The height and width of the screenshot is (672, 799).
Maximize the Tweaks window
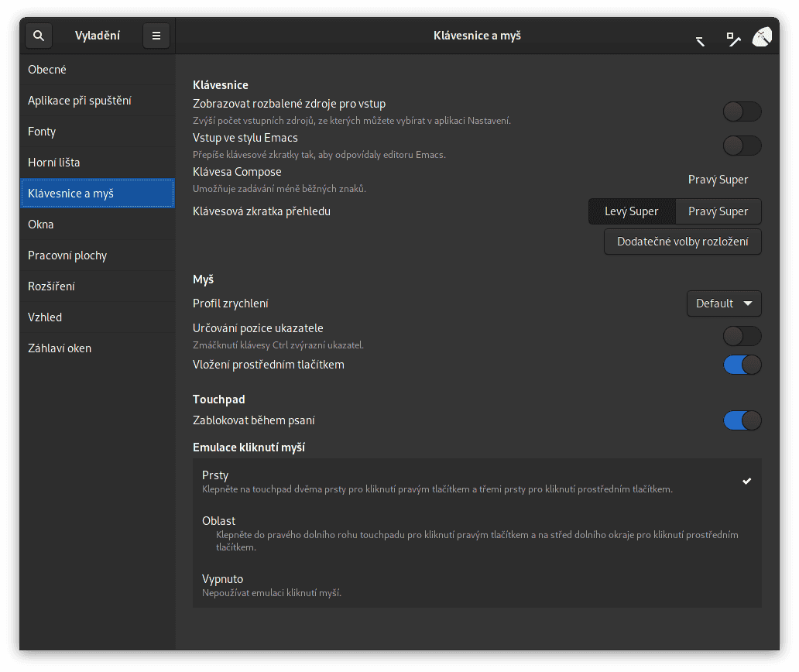pyautogui.click(x=732, y=37)
